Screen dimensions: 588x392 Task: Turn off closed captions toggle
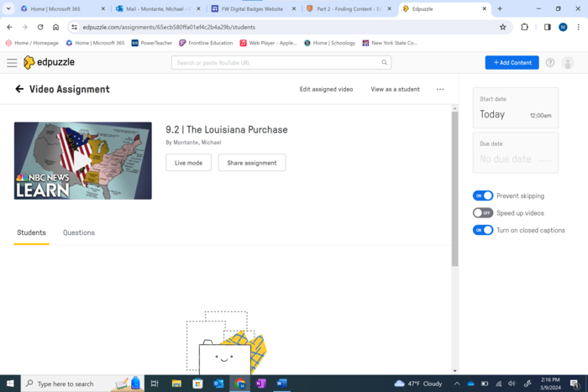(x=483, y=230)
